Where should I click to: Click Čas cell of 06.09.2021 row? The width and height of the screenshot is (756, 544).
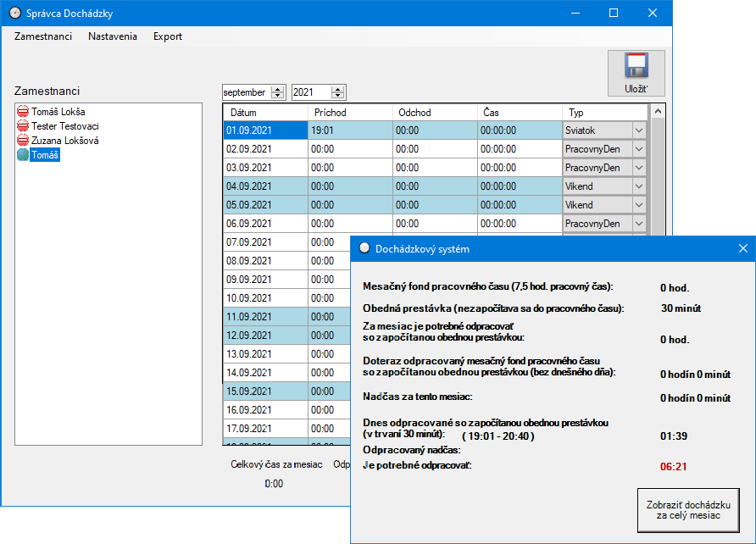(520, 224)
